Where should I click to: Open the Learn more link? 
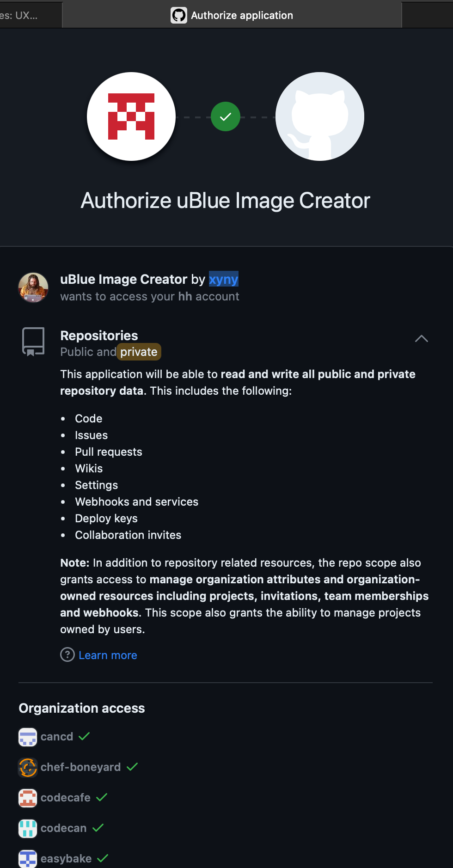point(108,655)
